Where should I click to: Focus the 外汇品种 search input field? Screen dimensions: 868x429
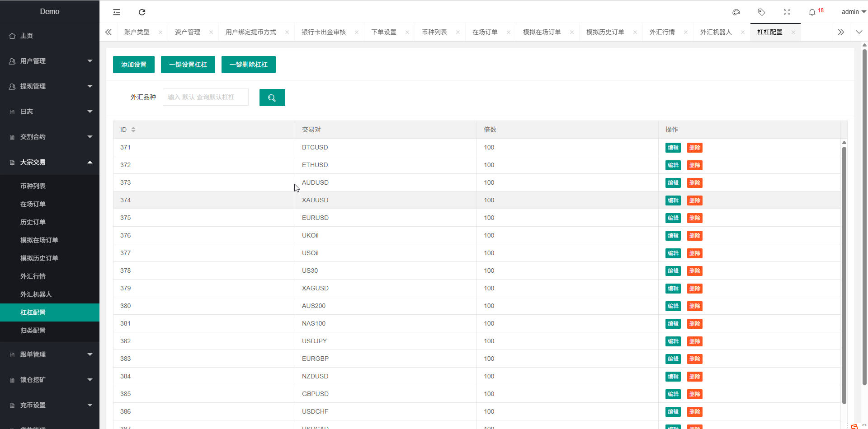(x=205, y=97)
